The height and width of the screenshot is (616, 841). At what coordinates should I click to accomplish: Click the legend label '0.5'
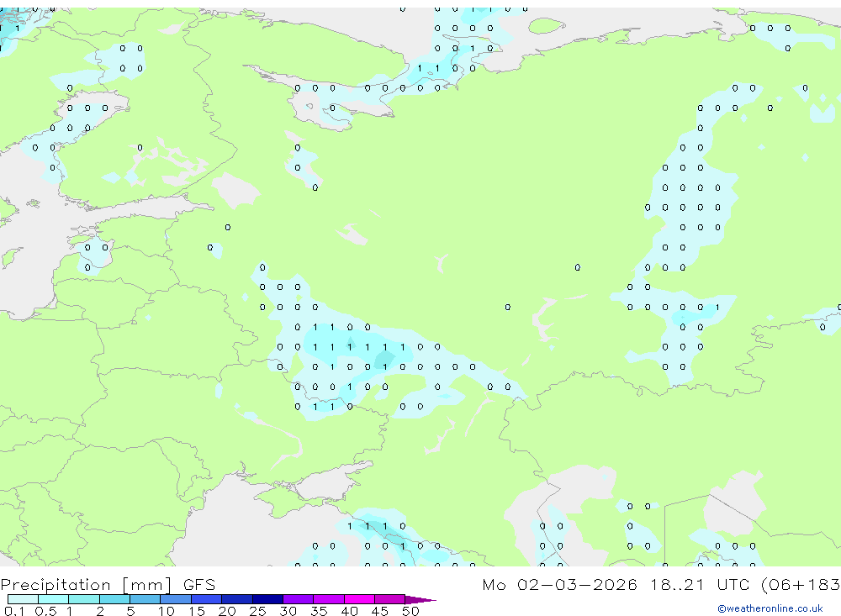point(45,611)
